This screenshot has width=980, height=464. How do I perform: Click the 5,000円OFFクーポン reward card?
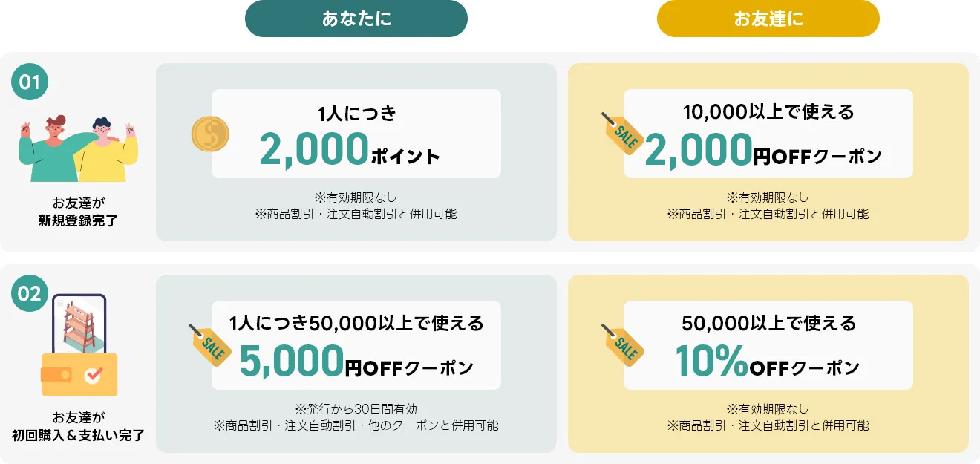pyautogui.click(x=356, y=346)
